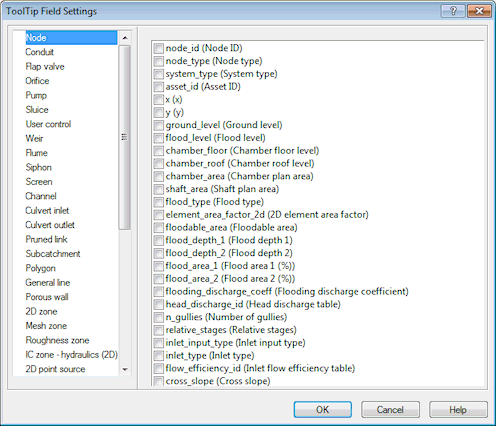
Task: Click the object list scrollbar thumb
Action: [x=124, y=137]
